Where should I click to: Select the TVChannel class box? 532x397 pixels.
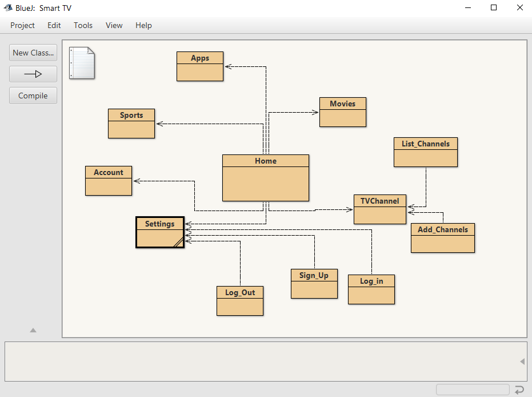[x=379, y=209]
